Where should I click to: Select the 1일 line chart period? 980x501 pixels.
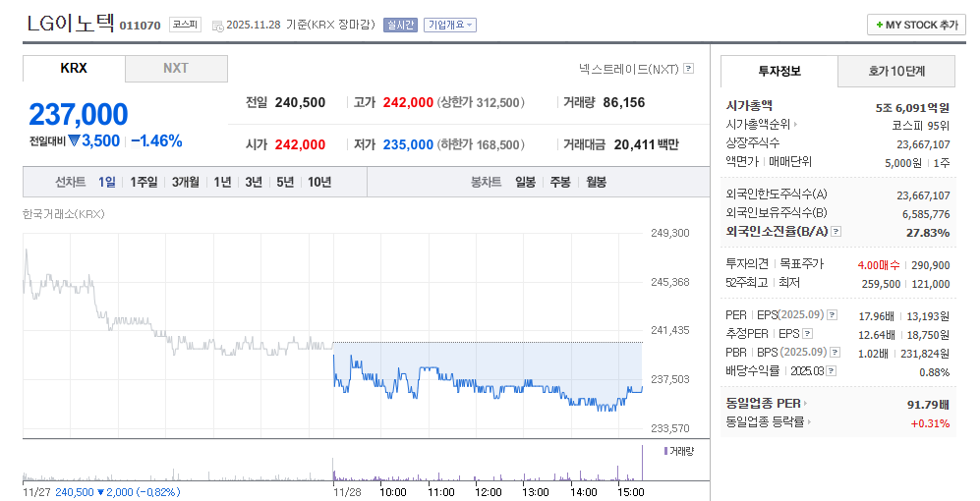point(107,183)
